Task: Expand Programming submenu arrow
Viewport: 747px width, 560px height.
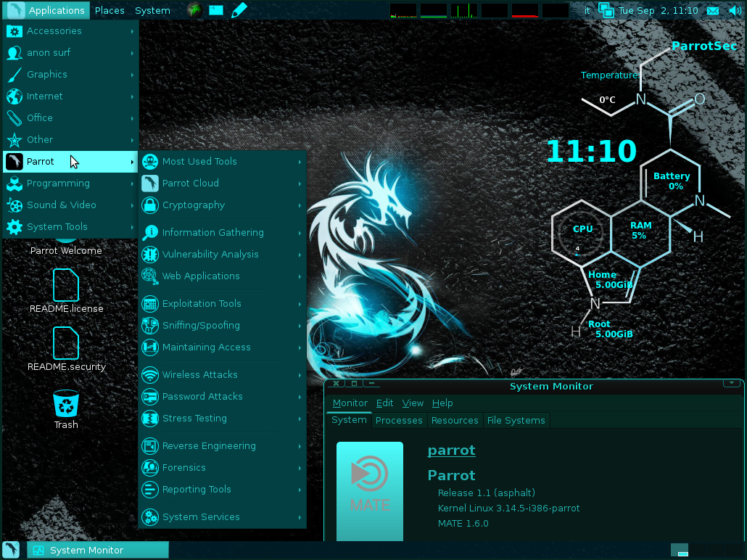Action: click(x=132, y=184)
